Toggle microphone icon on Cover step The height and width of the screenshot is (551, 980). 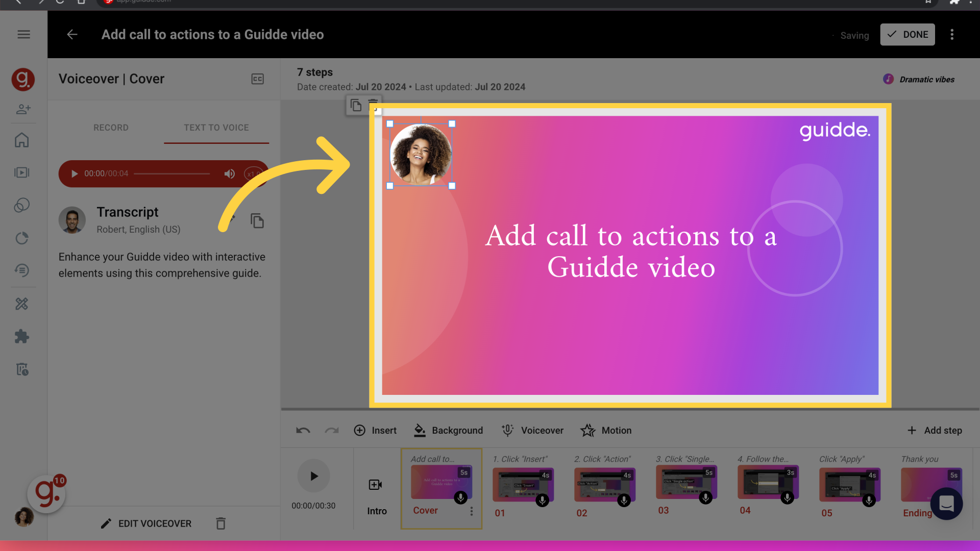point(461,498)
